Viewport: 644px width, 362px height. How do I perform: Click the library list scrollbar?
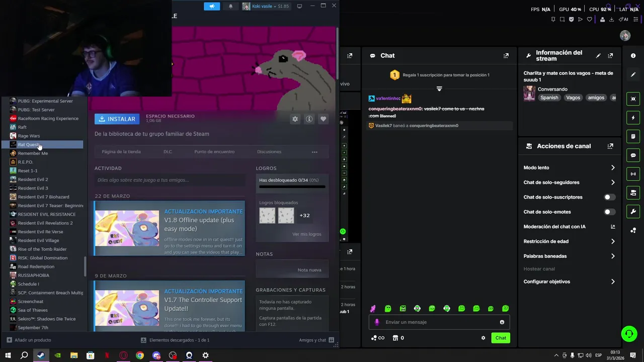(85, 266)
